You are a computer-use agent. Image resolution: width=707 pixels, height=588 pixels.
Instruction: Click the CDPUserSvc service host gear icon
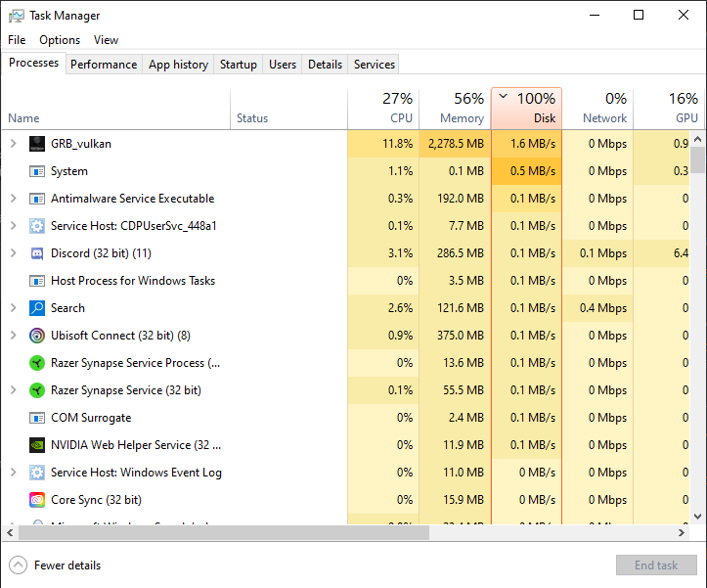click(37, 226)
